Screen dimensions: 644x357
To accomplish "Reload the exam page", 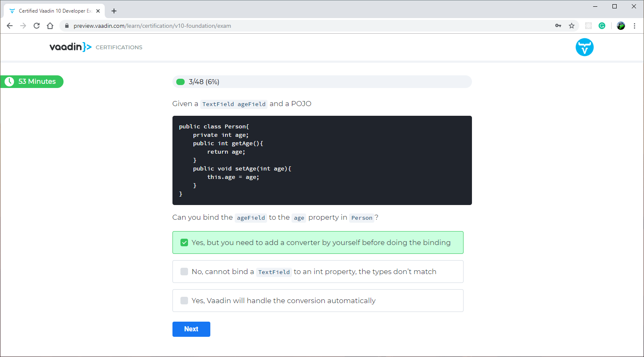I will point(37,26).
